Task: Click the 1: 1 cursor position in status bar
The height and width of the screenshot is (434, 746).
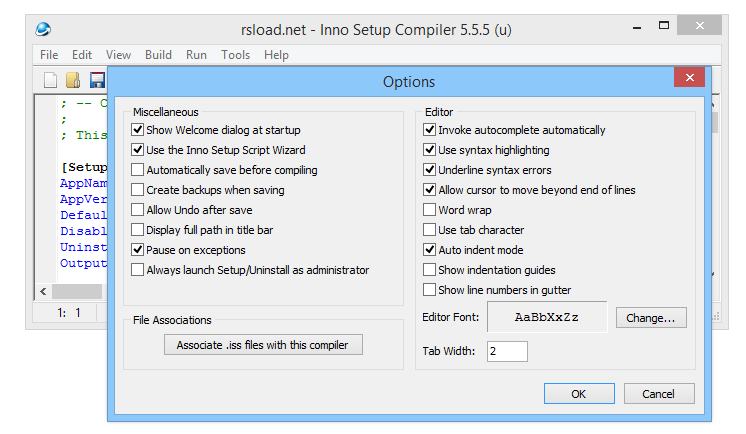Action: coord(69,313)
